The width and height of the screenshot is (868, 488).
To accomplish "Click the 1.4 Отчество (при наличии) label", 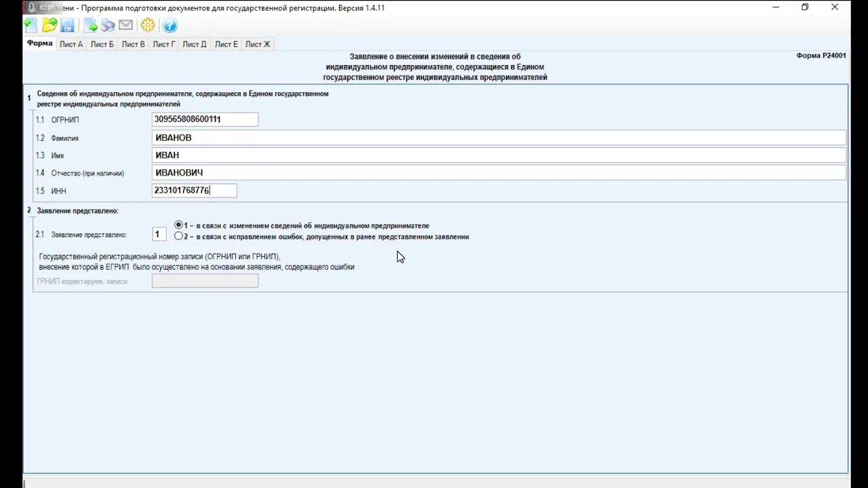I will 80,174.
